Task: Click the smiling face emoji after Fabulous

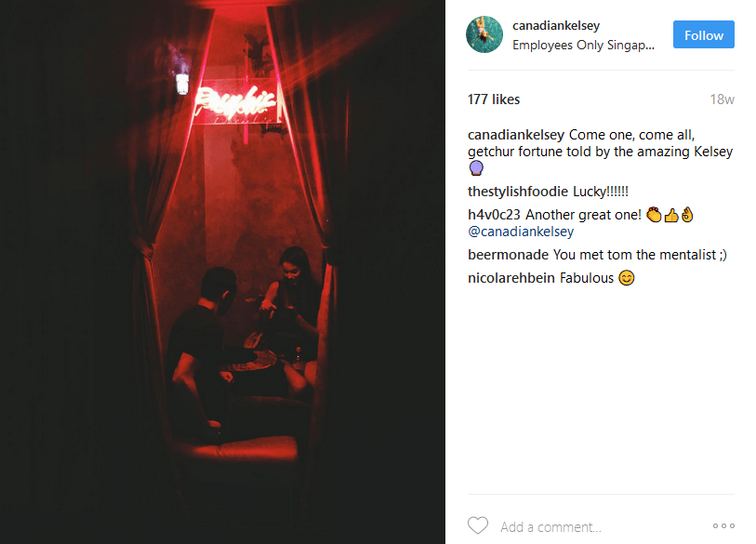Action: coord(627,278)
